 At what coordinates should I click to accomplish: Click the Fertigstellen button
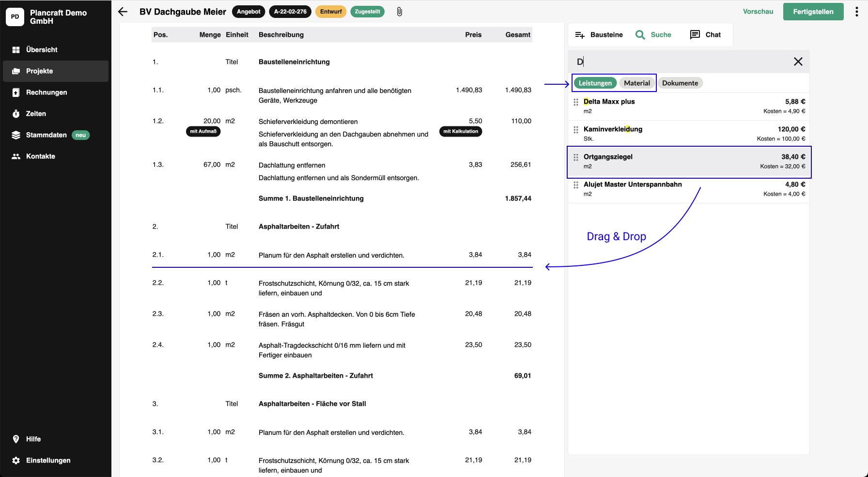813,12
